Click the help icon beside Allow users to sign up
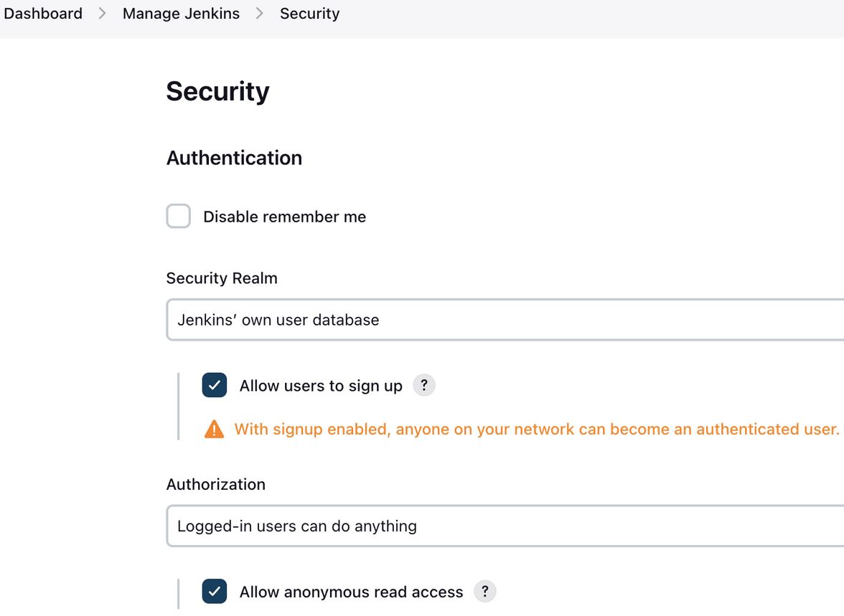The height and width of the screenshot is (616, 844). coord(424,385)
